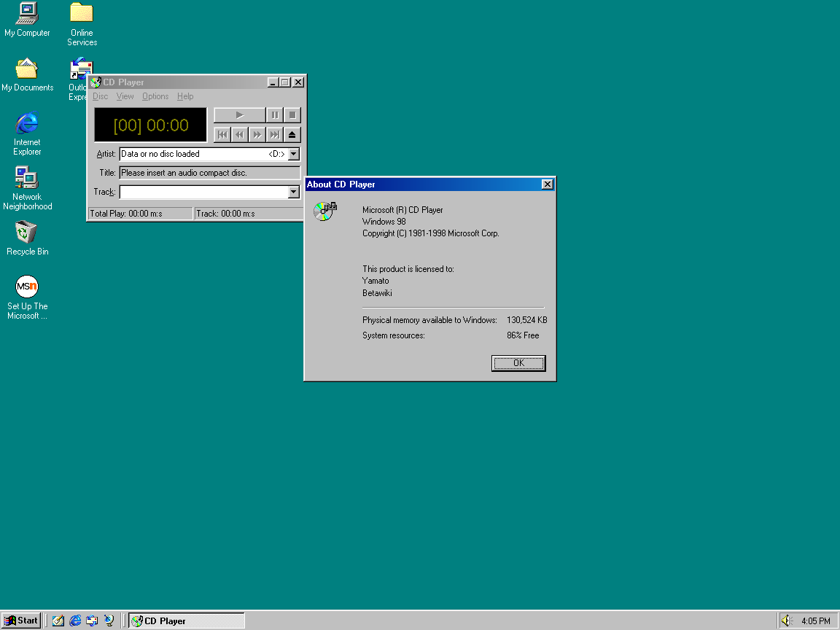Select the Recycle Bin desktop icon
Viewport: 840px width, 630px height.
click(27, 233)
